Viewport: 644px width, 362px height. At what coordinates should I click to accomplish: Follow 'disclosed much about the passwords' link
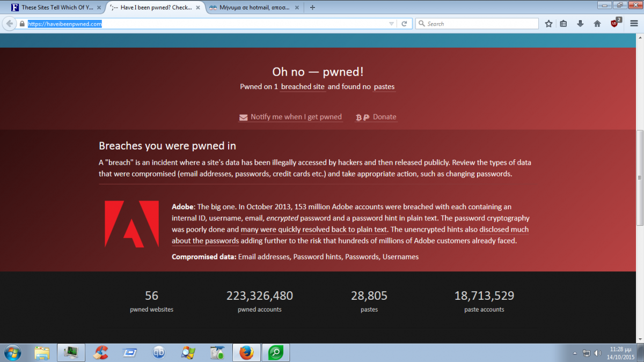click(350, 235)
